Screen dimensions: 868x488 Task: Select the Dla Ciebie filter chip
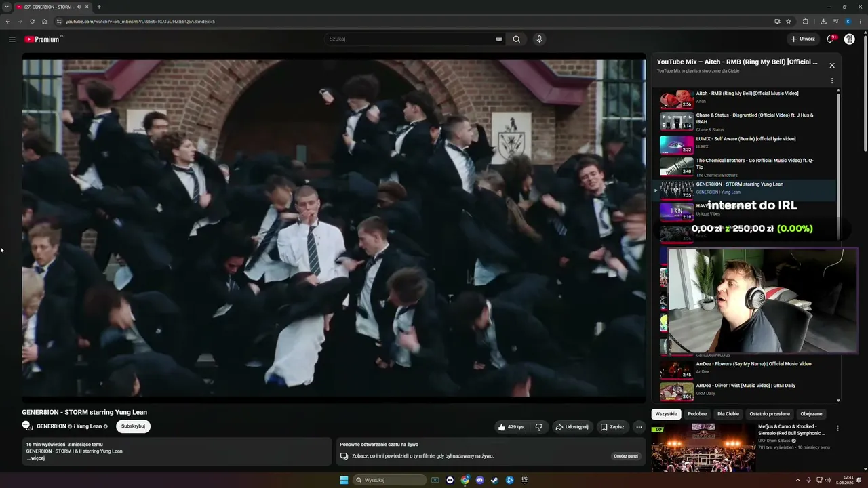pos(728,413)
